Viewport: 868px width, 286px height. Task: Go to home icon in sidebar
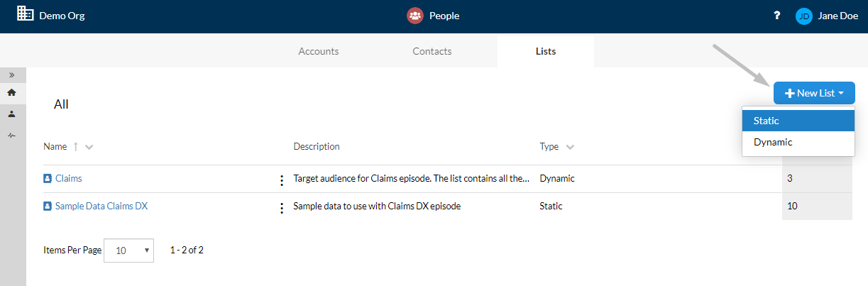pos(11,92)
